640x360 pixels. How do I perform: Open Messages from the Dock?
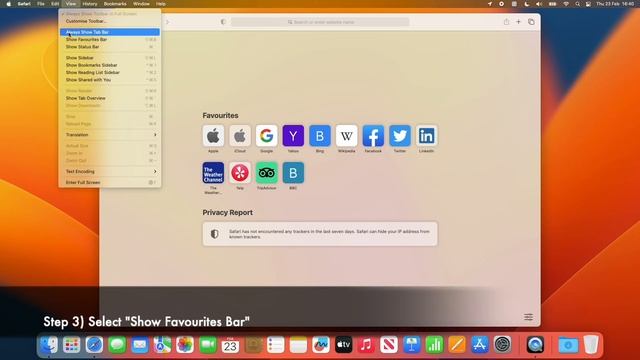[117, 345]
